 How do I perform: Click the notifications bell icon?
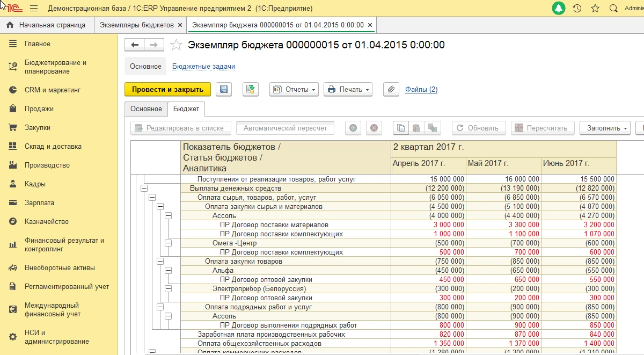pyautogui.click(x=559, y=9)
